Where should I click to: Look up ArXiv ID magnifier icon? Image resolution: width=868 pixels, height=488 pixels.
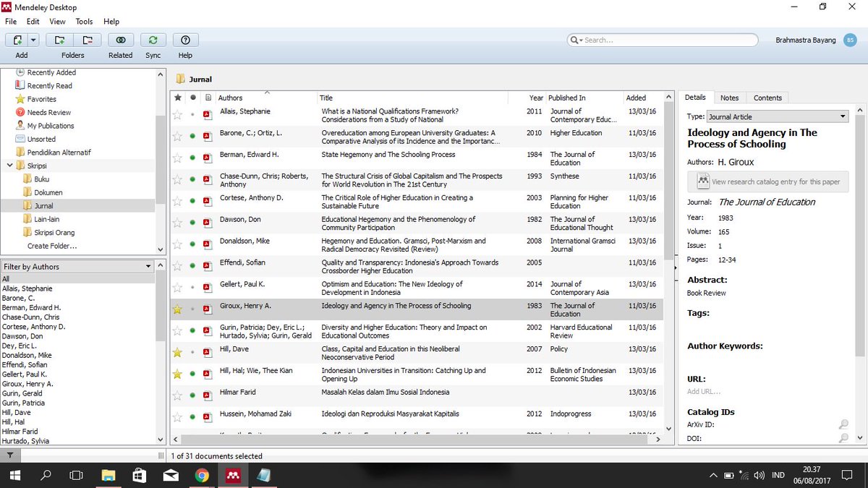[843, 424]
